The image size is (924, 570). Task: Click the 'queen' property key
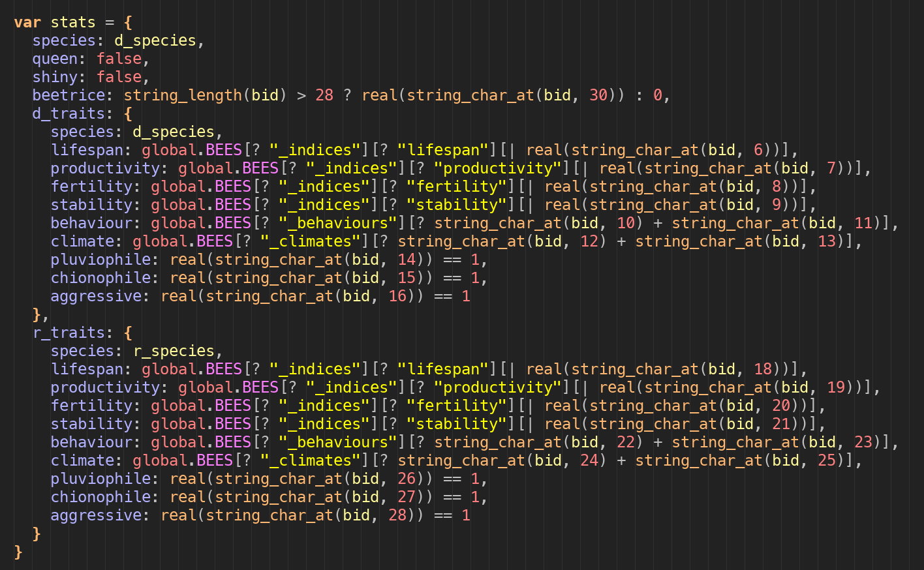coord(55,59)
